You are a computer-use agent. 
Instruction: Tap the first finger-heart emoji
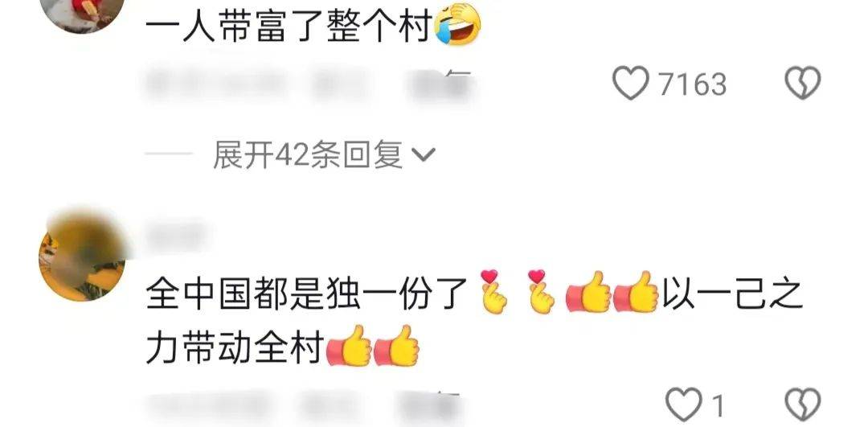(x=493, y=292)
